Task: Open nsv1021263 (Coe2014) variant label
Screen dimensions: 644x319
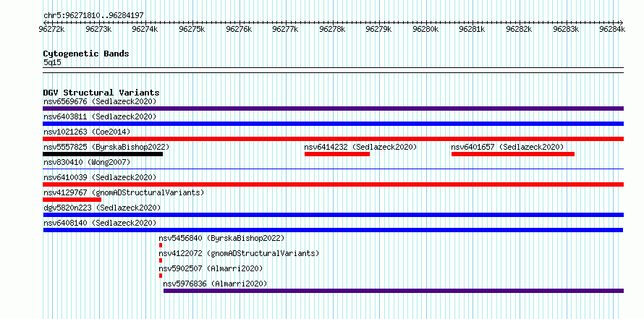Action: click(87, 132)
